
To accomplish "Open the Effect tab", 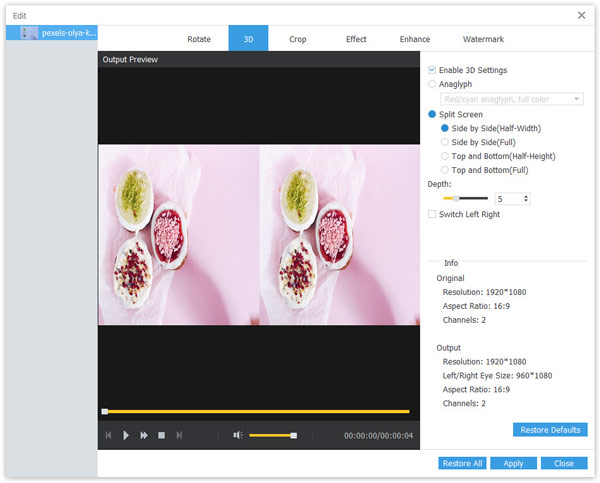I will [356, 39].
